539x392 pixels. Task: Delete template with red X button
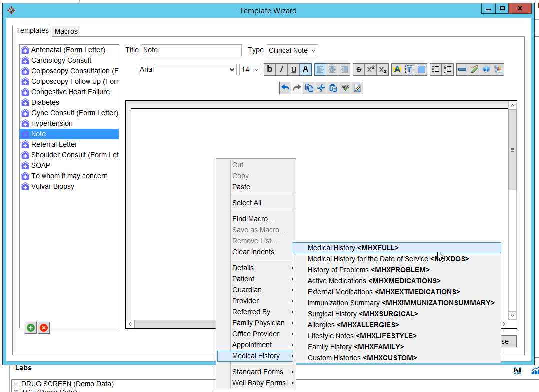coord(44,328)
